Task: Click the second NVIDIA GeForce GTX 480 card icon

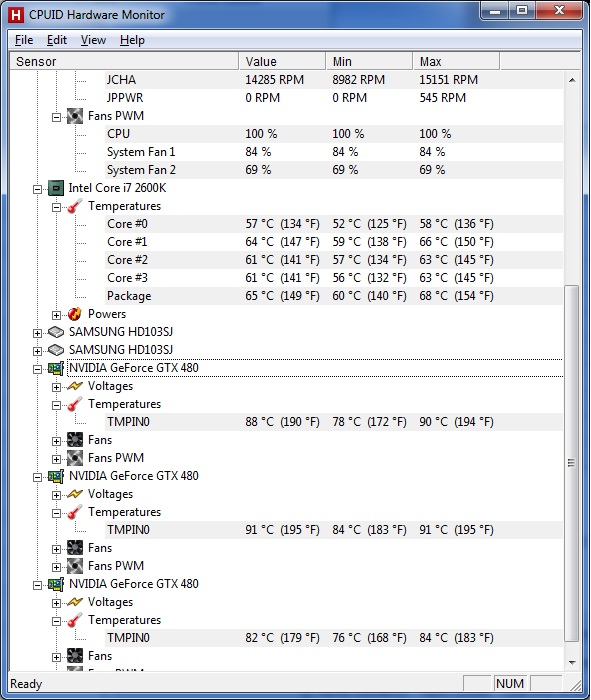Action: (56, 476)
